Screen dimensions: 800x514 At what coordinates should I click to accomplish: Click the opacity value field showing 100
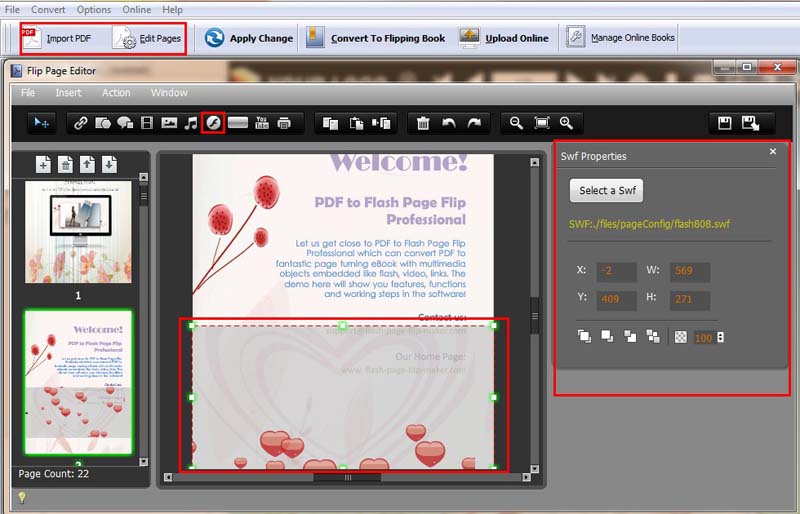tap(704, 337)
